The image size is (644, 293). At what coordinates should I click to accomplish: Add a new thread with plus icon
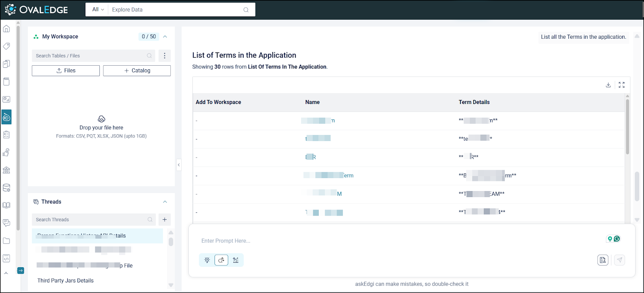point(164,220)
